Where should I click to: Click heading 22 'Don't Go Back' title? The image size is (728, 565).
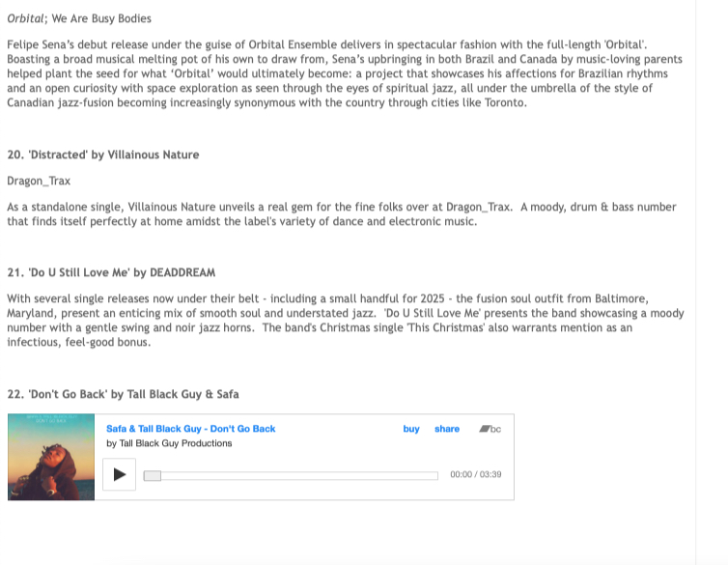pos(123,394)
